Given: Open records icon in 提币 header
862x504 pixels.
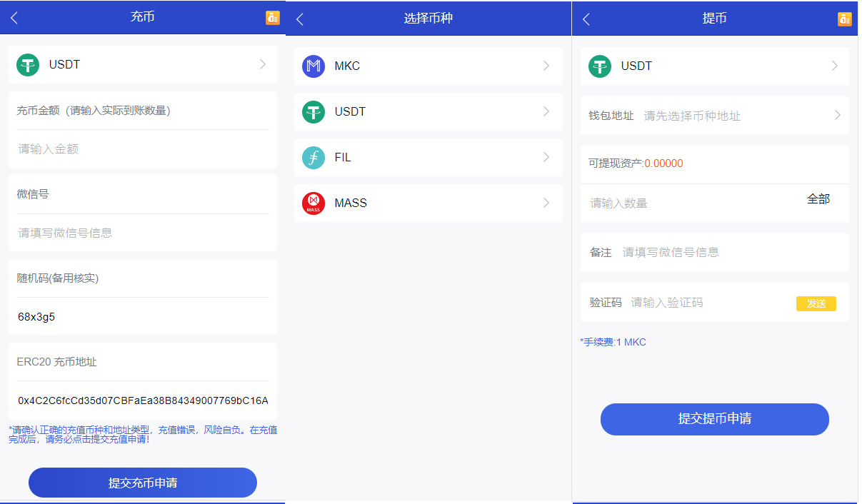Looking at the screenshot, I should point(844,19).
